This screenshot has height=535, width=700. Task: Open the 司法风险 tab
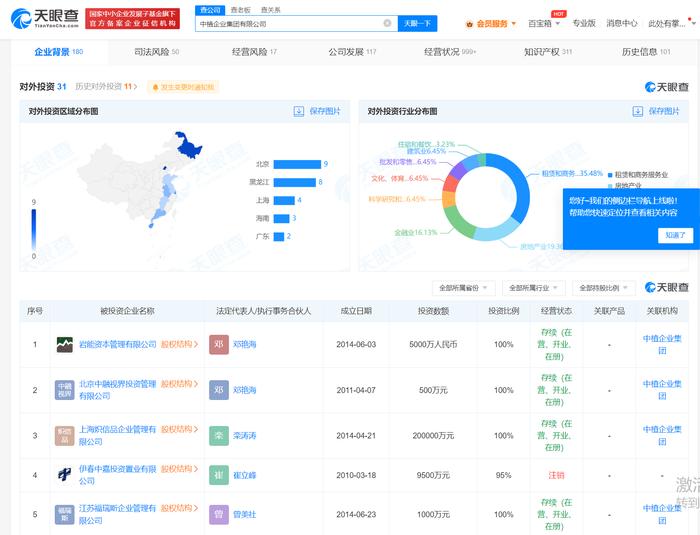[x=156, y=52]
